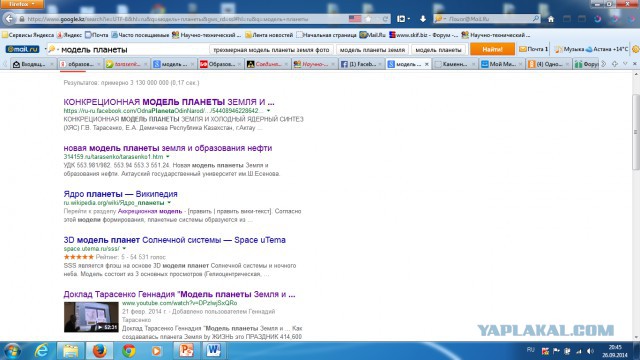Open 3D модель планет Солнечной системы result
Image resolution: width=640 pixels, height=360 pixels.
point(174,240)
